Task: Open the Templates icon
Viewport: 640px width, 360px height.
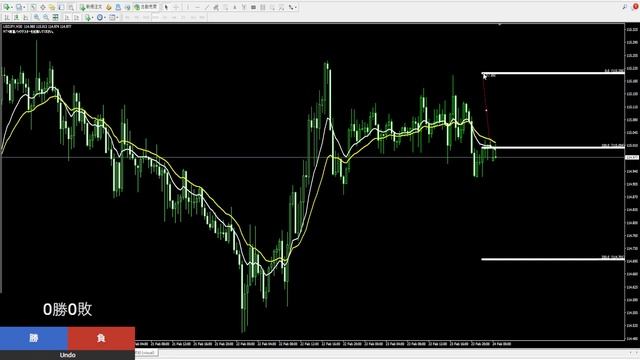Action: (111, 17)
